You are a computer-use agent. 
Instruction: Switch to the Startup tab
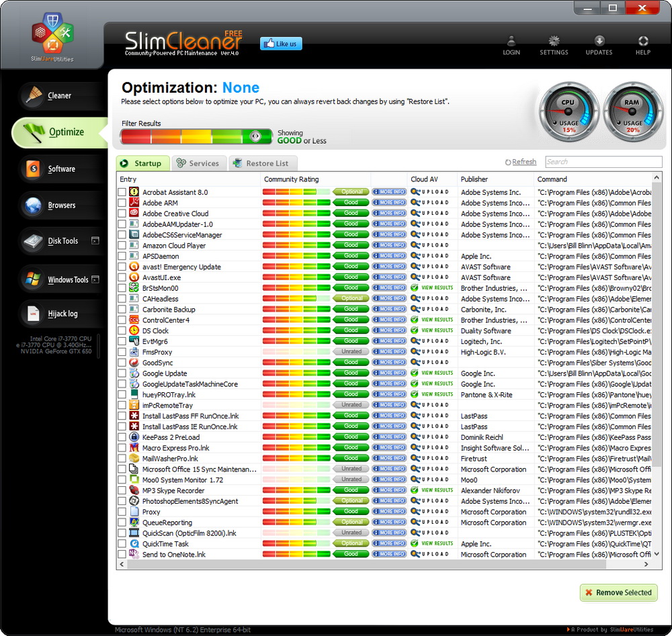(142, 163)
